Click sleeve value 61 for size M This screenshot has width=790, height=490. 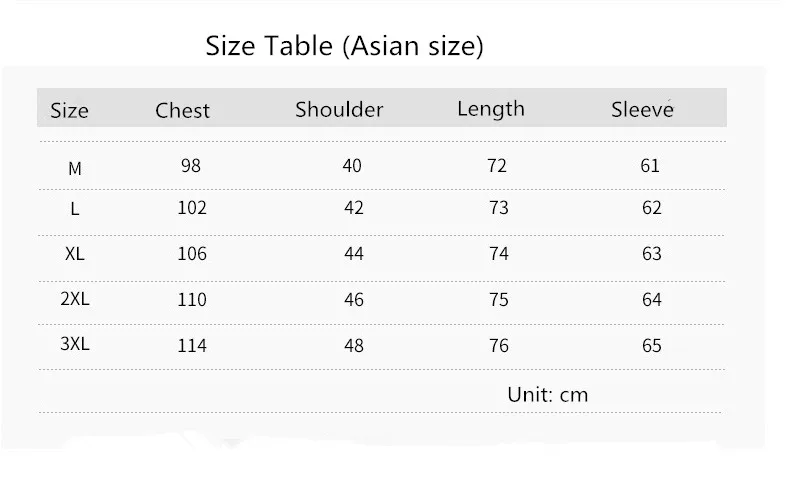[x=650, y=166]
